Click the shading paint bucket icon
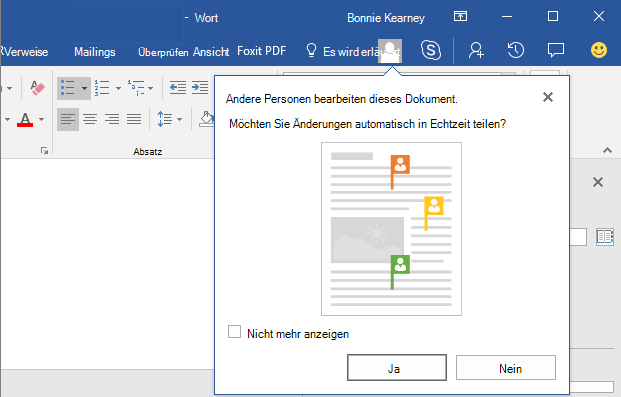Image resolution: width=621 pixels, height=397 pixels. [206, 119]
